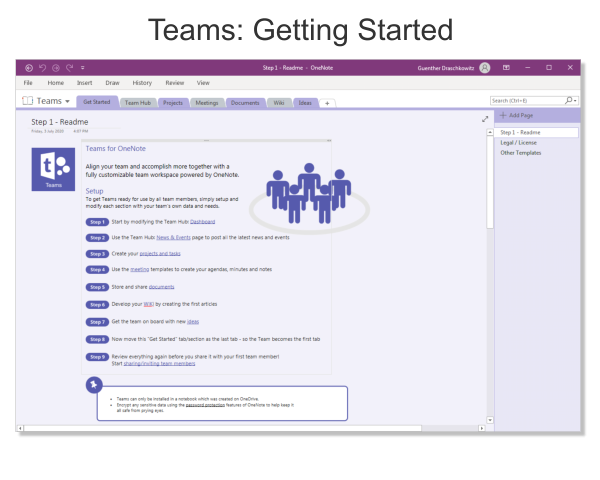Screen dimensions: 600x480
Task: Click the horizontal scrollbar right arrow
Action: point(482,428)
